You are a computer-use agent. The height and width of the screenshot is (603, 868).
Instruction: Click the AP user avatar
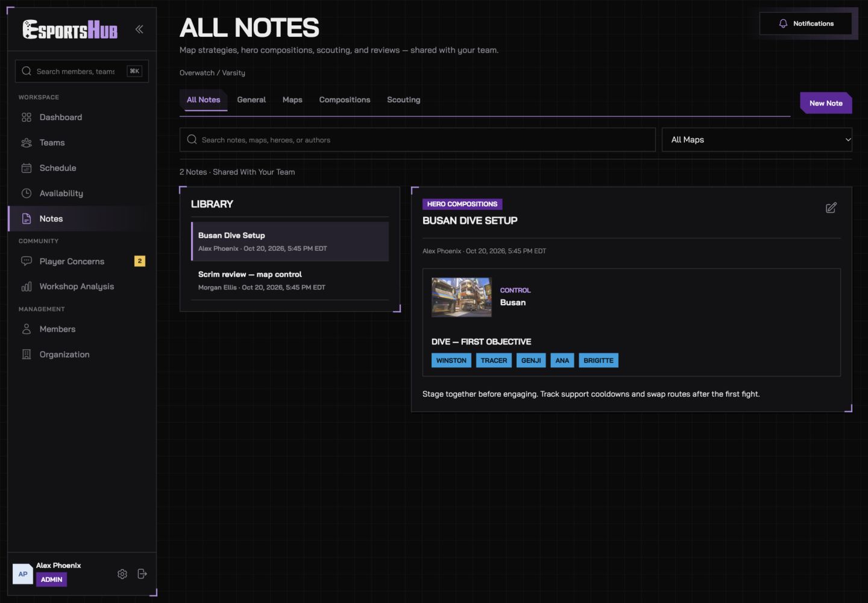tap(23, 574)
